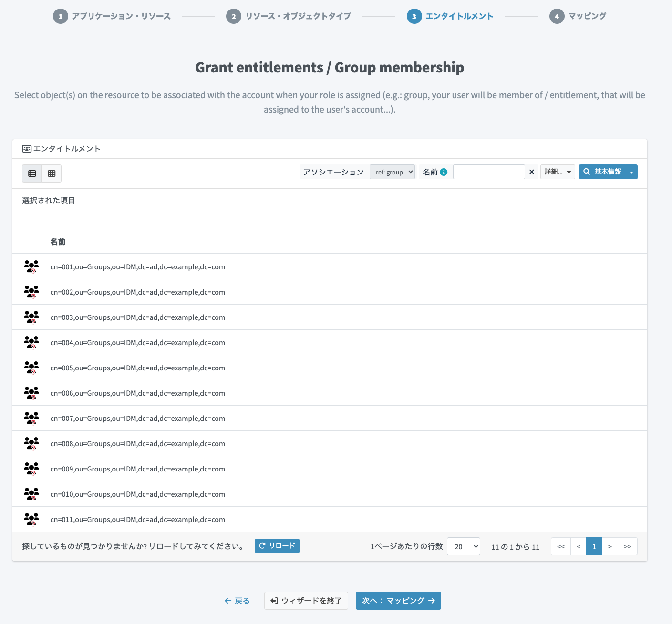672x624 pixels.
Task: Click group icon for cn=011 row
Action: click(x=31, y=519)
